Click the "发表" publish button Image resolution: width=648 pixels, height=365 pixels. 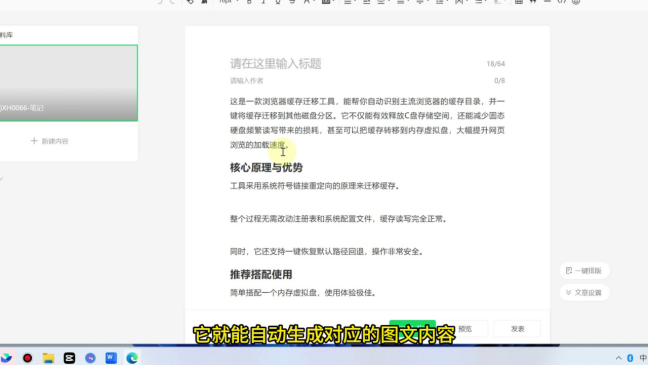(x=517, y=329)
